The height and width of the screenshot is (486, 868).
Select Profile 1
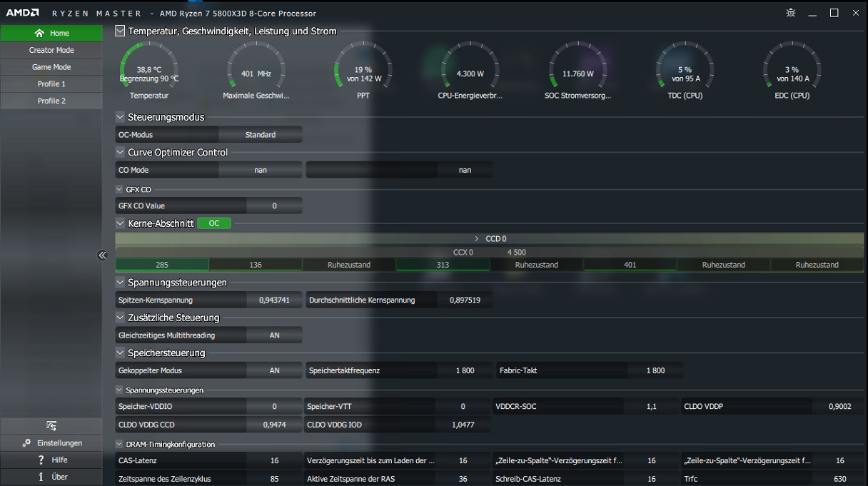tap(51, 84)
